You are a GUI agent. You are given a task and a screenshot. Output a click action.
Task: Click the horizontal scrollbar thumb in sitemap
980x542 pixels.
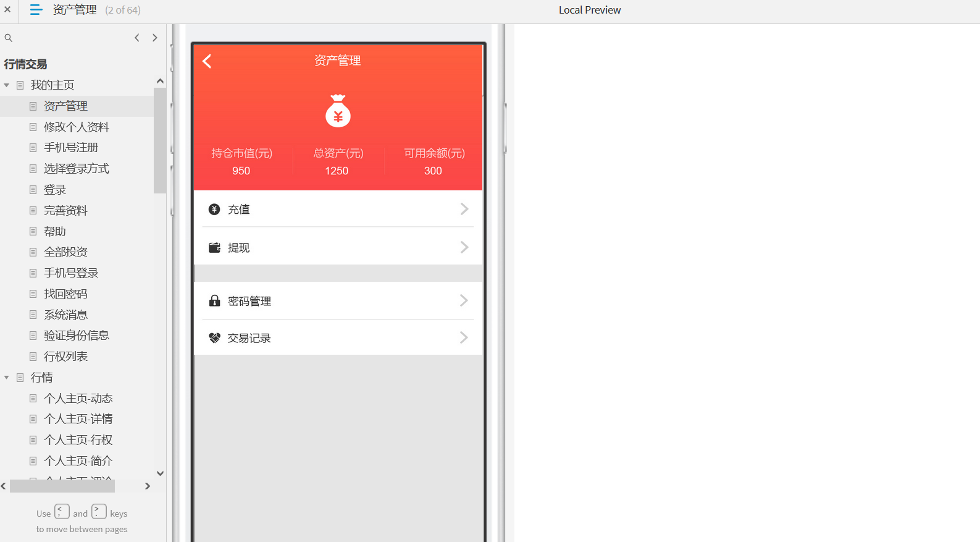tap(62, 486)
